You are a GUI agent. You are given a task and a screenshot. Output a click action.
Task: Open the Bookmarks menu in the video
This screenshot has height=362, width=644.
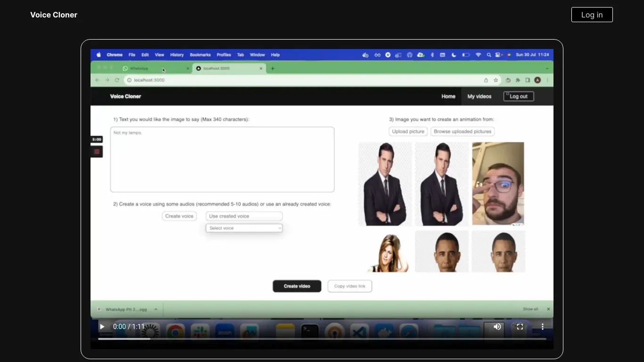(200, 55)
